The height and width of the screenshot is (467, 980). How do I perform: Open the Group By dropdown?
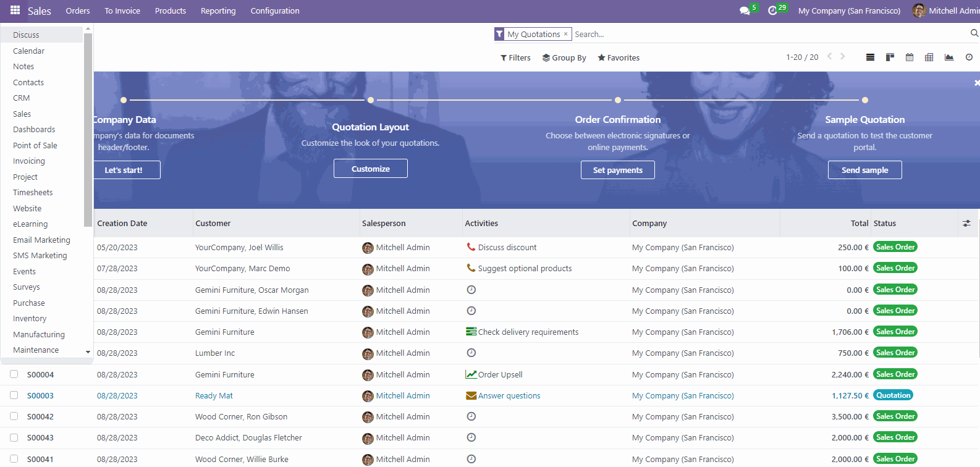564,57
